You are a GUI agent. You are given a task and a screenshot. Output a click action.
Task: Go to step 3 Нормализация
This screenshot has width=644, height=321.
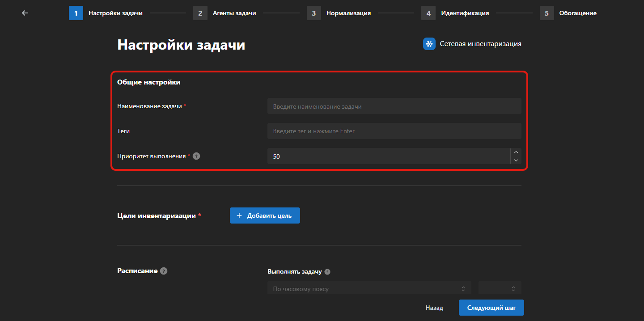coord(339,13)
